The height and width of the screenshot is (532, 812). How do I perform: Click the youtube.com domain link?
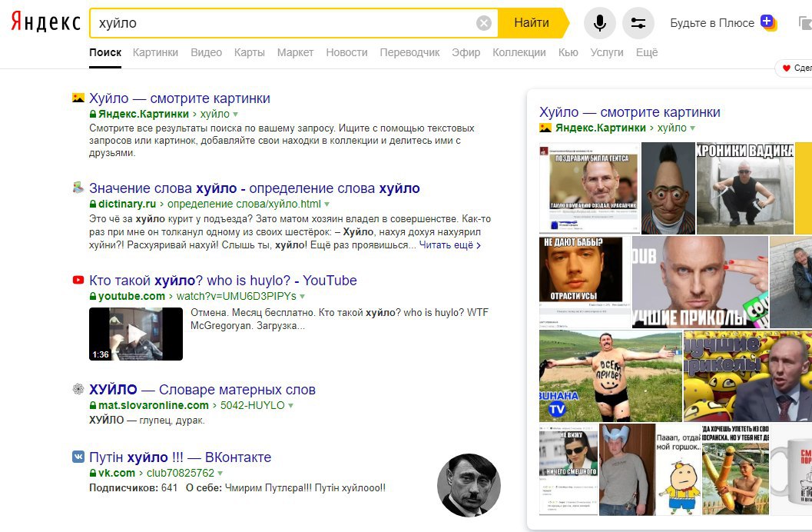(131, 296)
